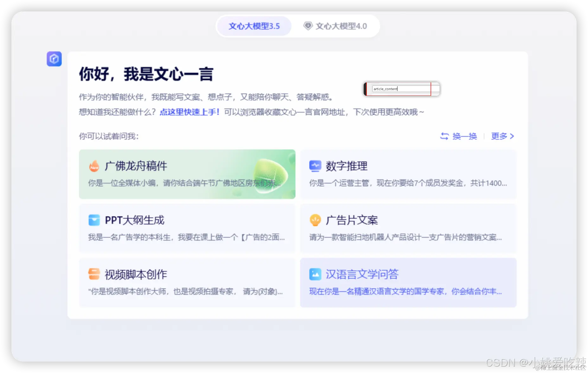Click the 换一换 refresh arrows icon
The height and width of the screenshot is (373, 588).
(444, 136)
